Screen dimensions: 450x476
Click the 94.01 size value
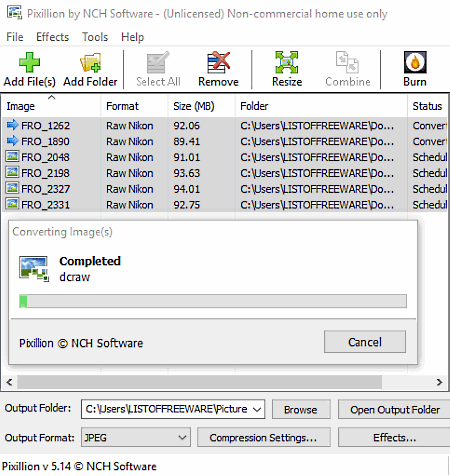point(186,189)
